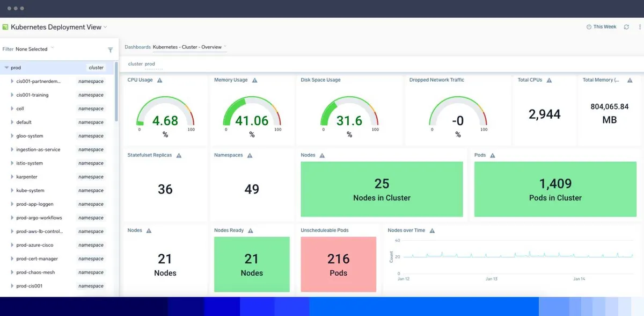Select the prod-chaos-mesh tree row
The width and height of the screenshot is (644, 316).
click(58, 272)
